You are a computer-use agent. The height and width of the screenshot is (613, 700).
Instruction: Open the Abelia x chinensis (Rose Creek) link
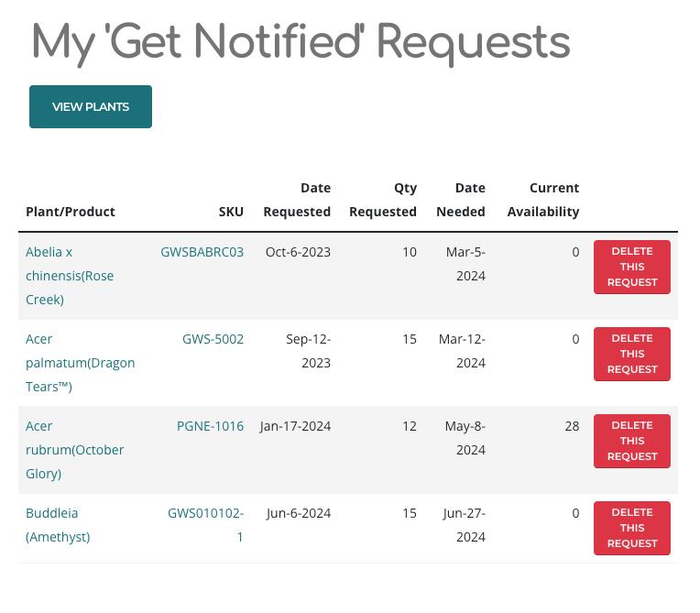(x=70, y=275)
